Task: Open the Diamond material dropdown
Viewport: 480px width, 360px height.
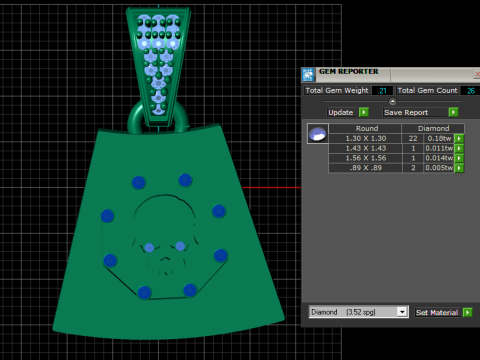Action: 402,312
